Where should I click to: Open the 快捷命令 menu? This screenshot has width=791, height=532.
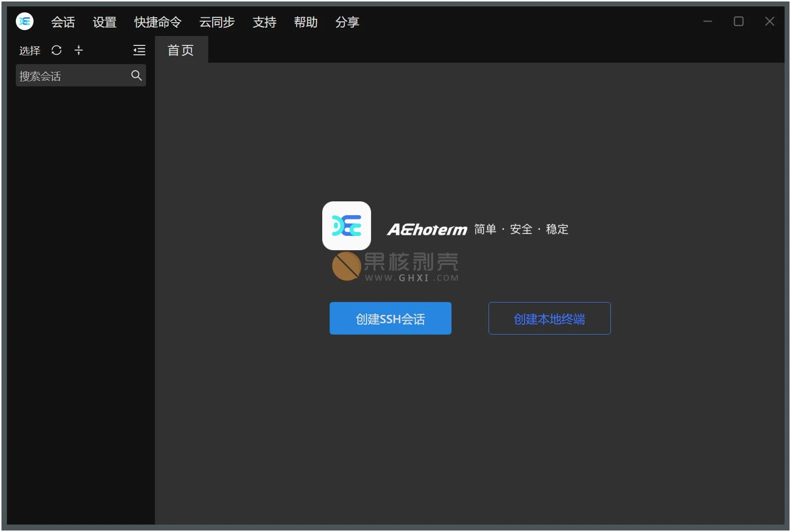[158, 22]
